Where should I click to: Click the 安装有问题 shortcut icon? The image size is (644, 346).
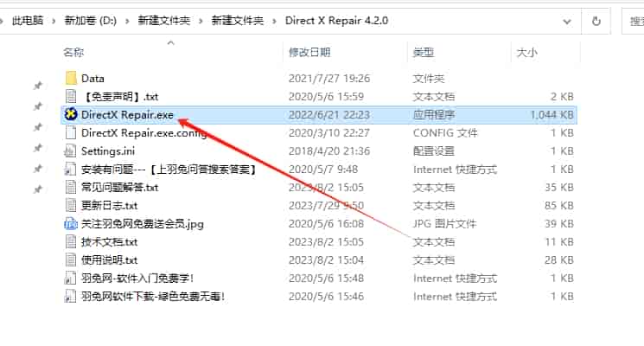click(x=70, y=169)
